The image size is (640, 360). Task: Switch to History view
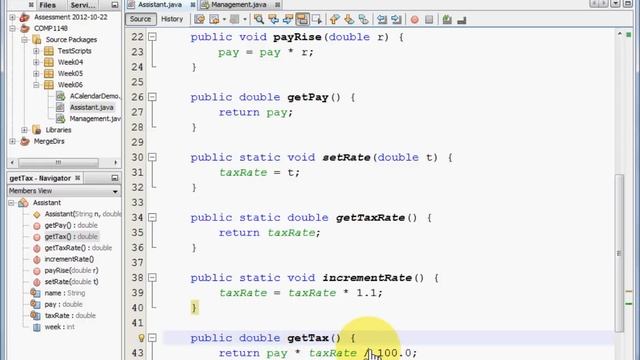point(172,19)
